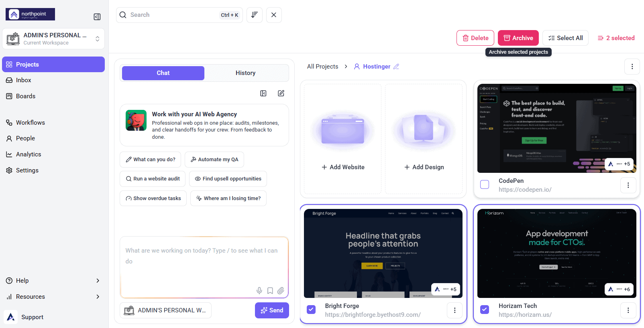Open Inbox in the sidebar

point(53,80)
